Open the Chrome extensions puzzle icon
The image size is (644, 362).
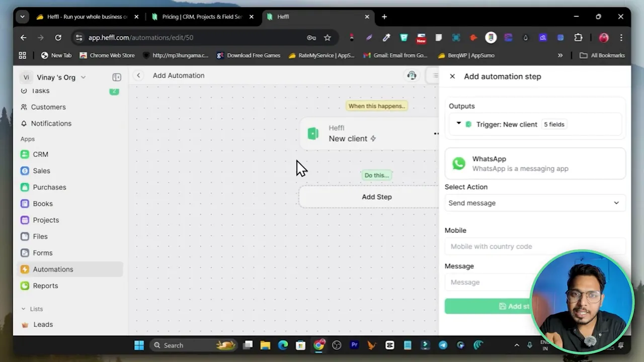pos(578,37)
